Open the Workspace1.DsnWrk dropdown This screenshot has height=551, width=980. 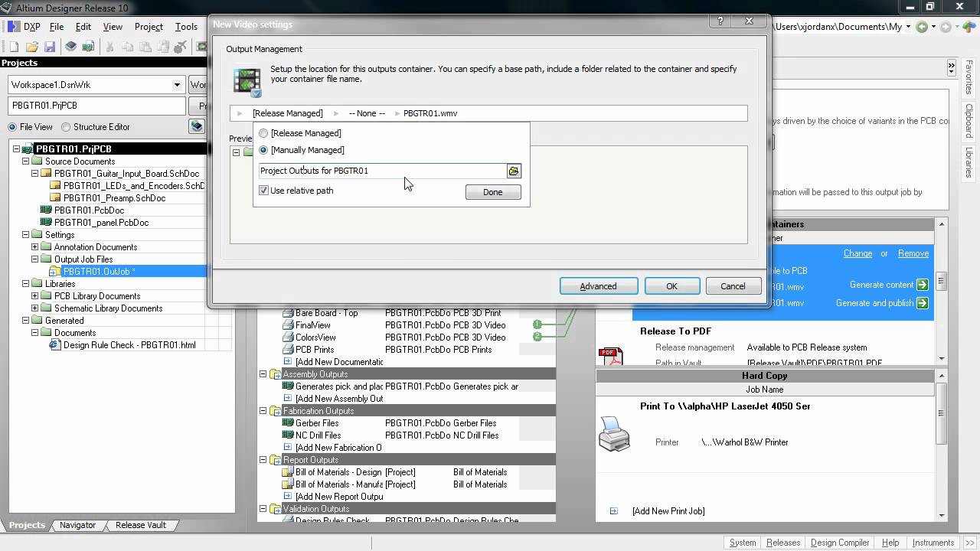point(177,85)
